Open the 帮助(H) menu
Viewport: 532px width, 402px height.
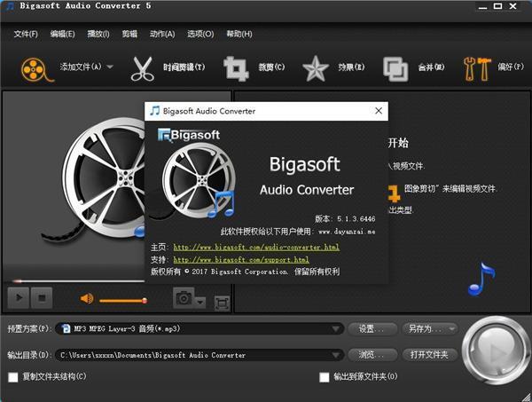coord(239,34)
